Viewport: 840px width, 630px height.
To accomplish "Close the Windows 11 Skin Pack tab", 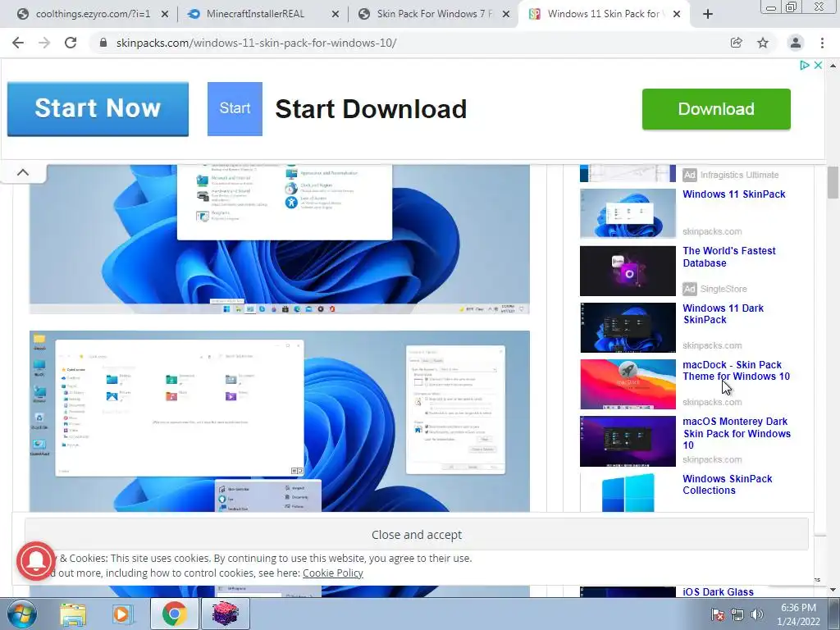I will 677,15.
